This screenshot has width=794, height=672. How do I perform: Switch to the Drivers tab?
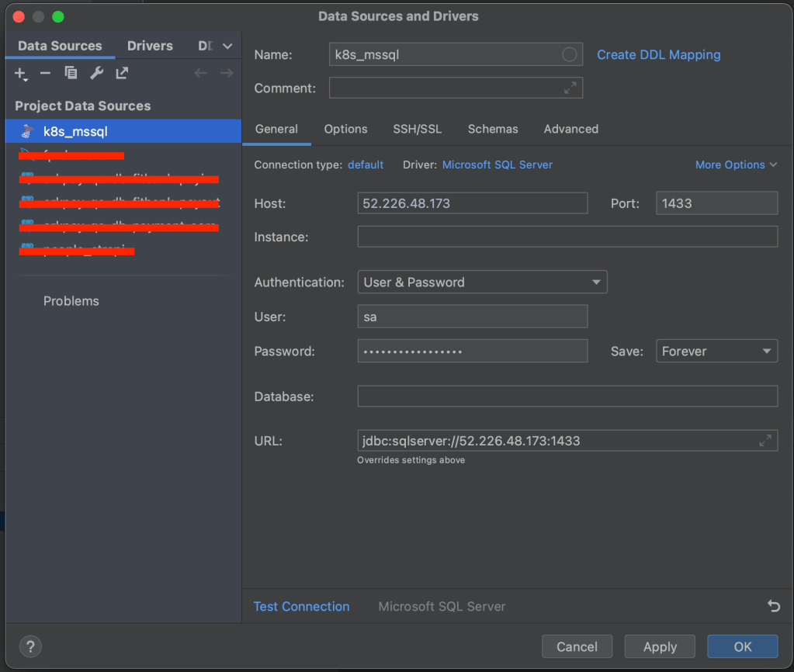150,46
